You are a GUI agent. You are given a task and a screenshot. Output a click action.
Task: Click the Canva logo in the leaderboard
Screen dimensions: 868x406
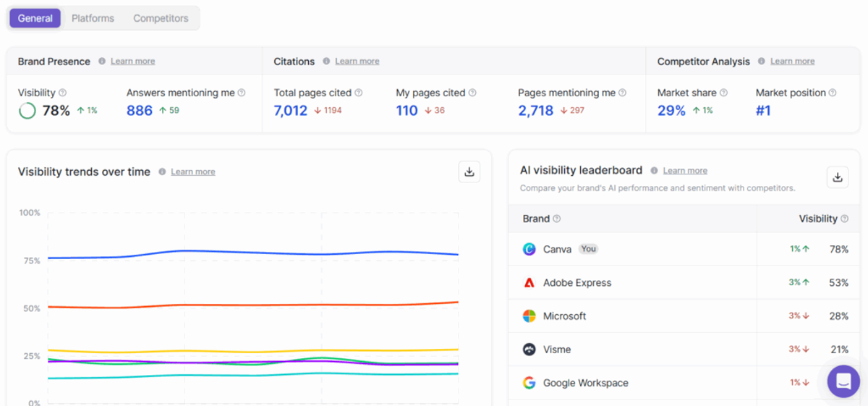529,249
